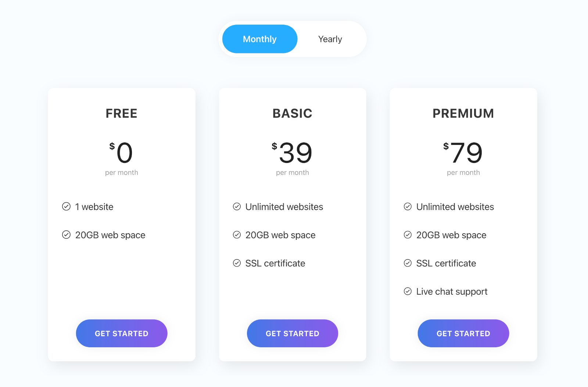
Task: Click Get Started on the FREE plan
Action: click(x=121, y=333)
